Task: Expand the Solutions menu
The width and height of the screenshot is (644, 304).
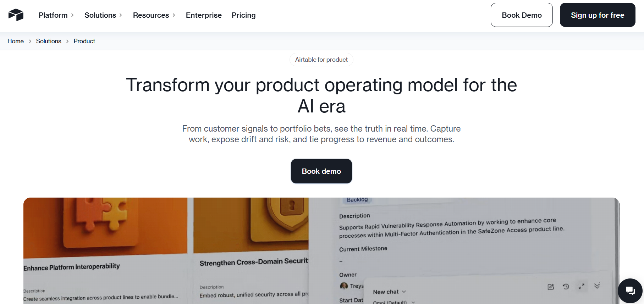Action: click(103, 15)
